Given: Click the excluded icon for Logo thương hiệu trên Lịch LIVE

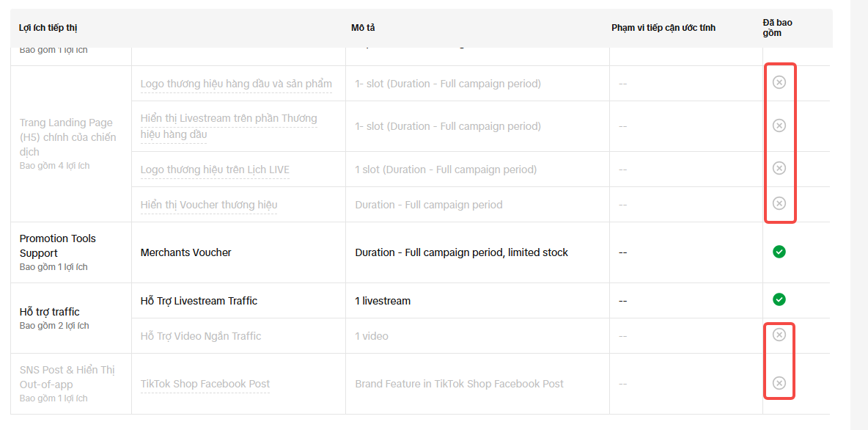Looking at the screenshot, I should (779, 168).
